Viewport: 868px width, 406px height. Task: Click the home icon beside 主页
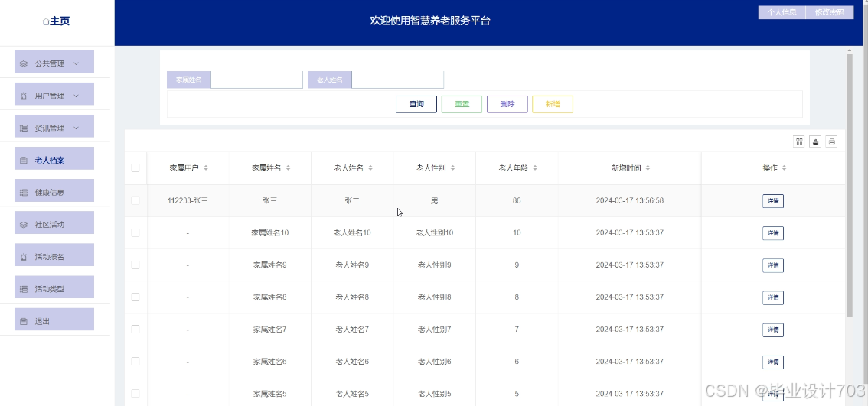coord(46,21)
